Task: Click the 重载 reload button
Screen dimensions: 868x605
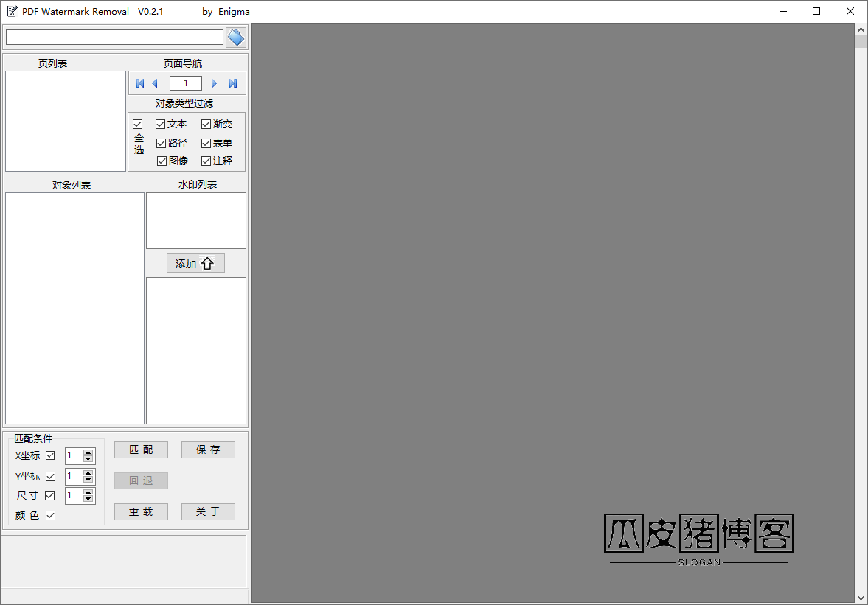Action: click(141, 511)
